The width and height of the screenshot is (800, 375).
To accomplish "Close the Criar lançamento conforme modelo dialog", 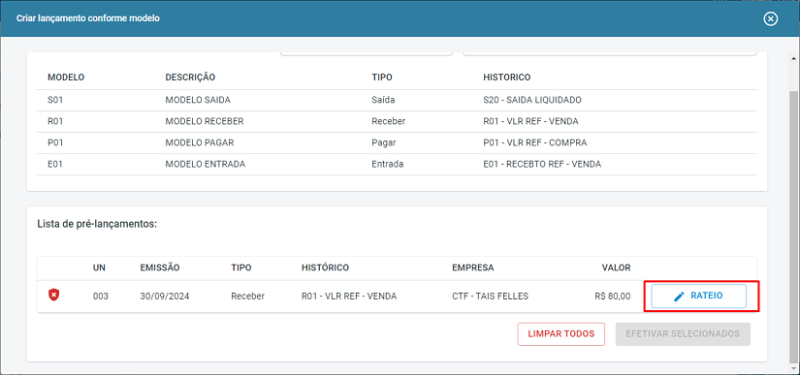I will (x=770, y=19).
